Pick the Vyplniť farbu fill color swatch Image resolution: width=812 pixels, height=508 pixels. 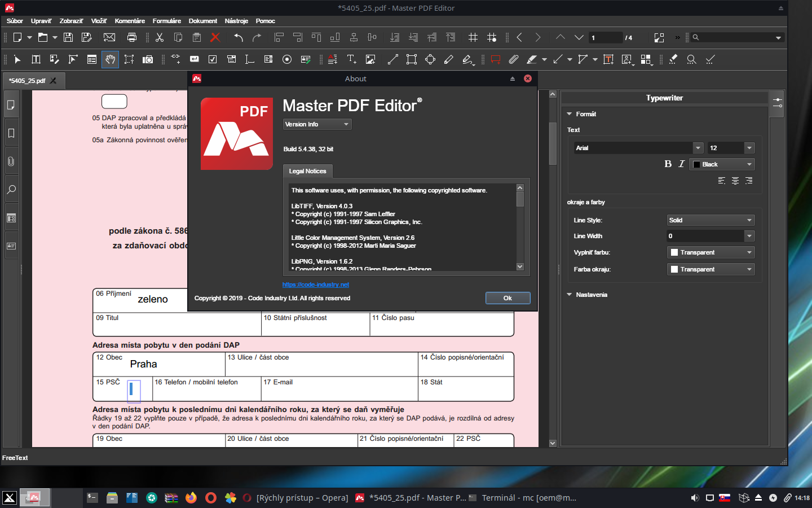pos(674,252)
